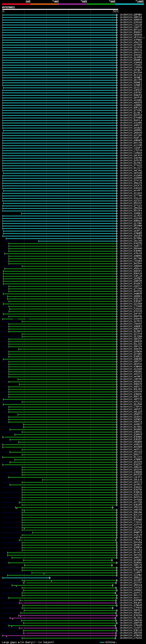Select hit label UniRef100_B3EQ57
Image resolution: width=146 pixels, height=644 pixels.
tap(131, 440)
